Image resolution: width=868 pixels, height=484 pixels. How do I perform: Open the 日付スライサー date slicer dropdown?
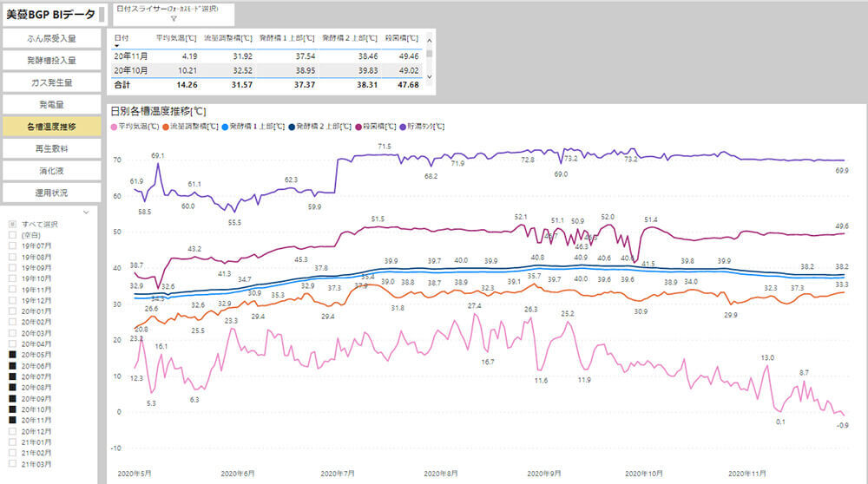[x=165, y=13]
